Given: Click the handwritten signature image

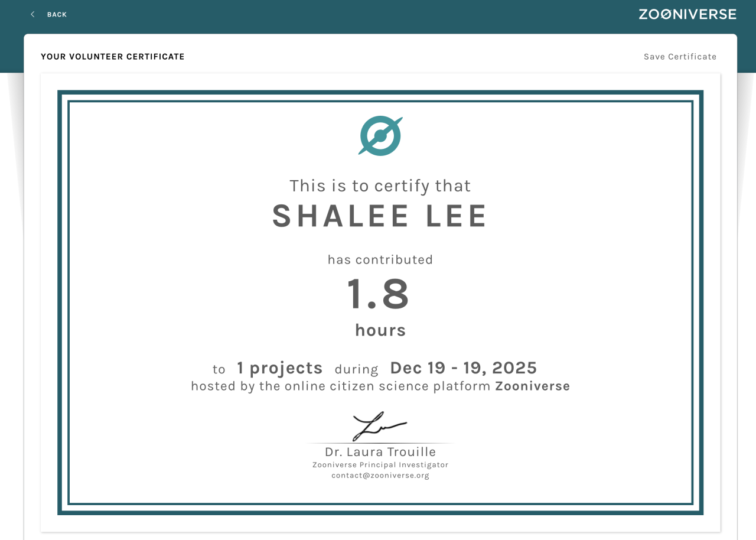Looking at the screenshot, I should tap(380, 426).
